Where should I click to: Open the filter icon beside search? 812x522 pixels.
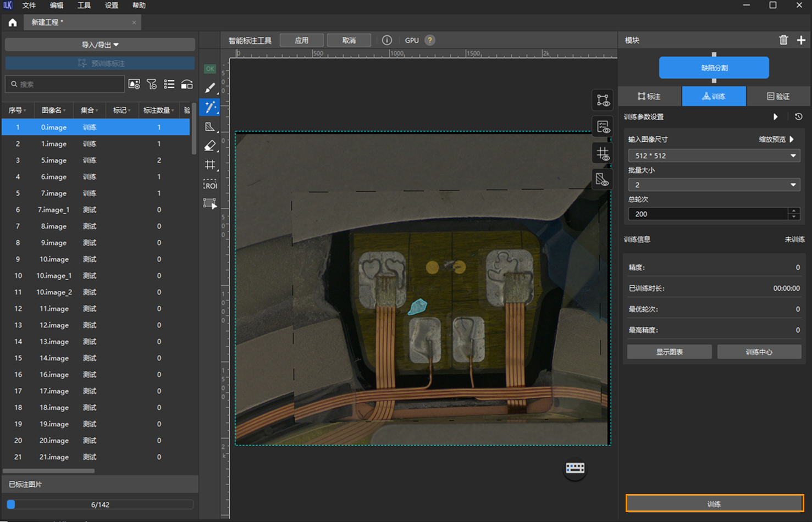(152, 84)
